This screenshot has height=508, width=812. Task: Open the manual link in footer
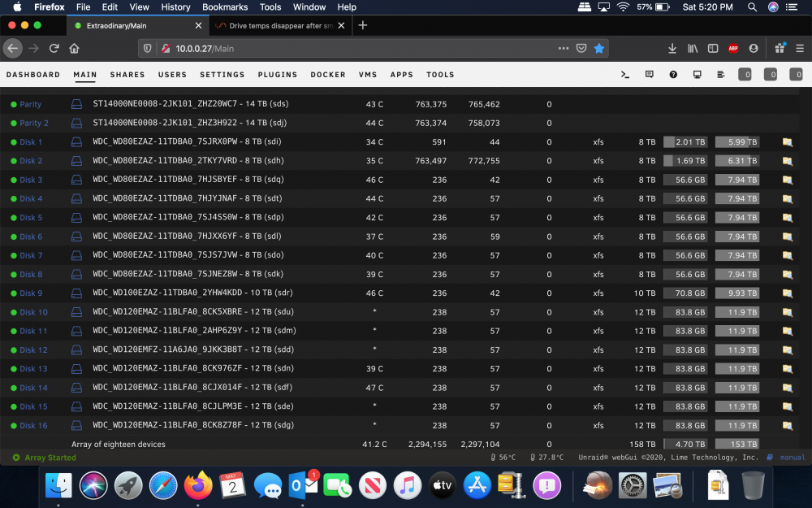[793, 457]
